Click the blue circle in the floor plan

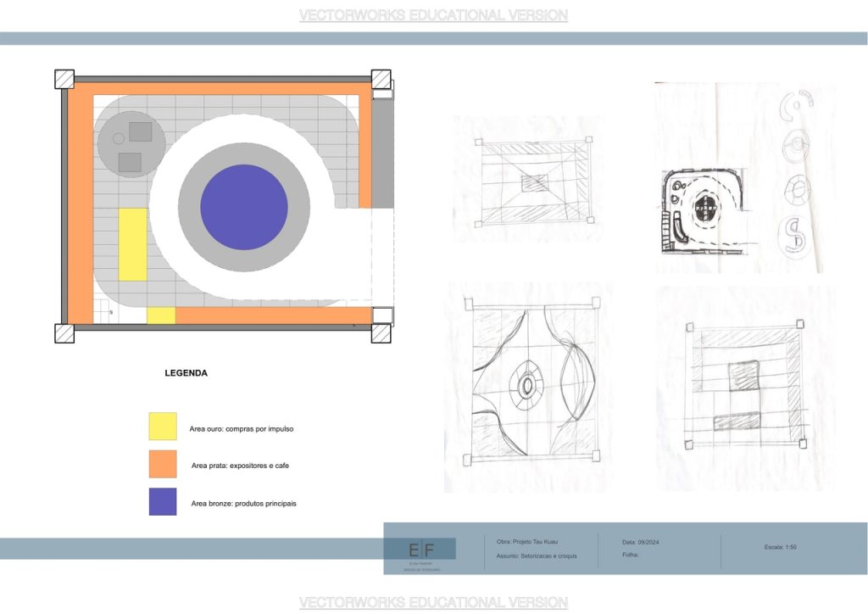(244, 208)
